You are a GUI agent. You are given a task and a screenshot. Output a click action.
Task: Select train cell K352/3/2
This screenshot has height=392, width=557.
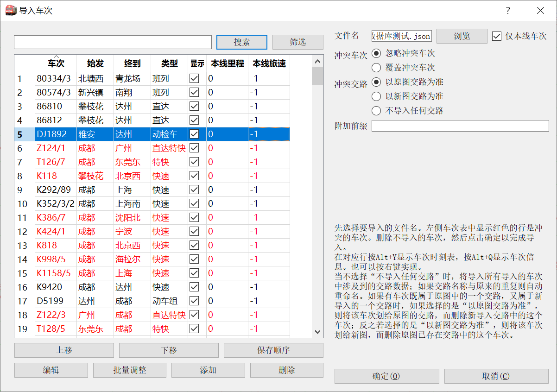coord(56,204)
